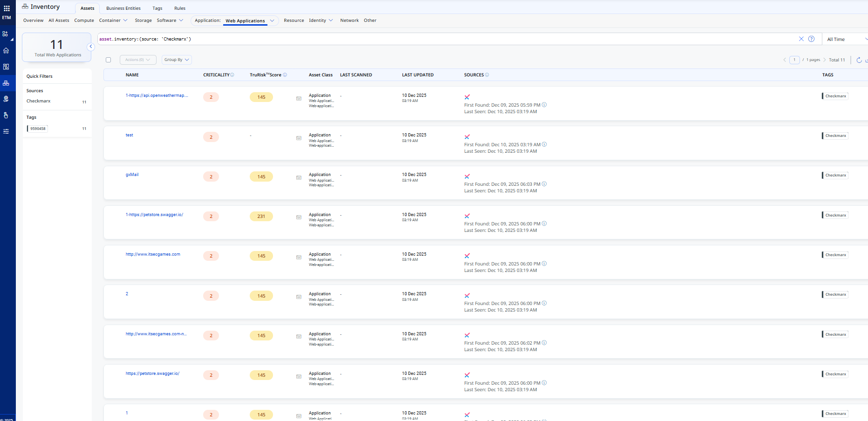Clear the search query with the X icon

[x=801, y=39]
